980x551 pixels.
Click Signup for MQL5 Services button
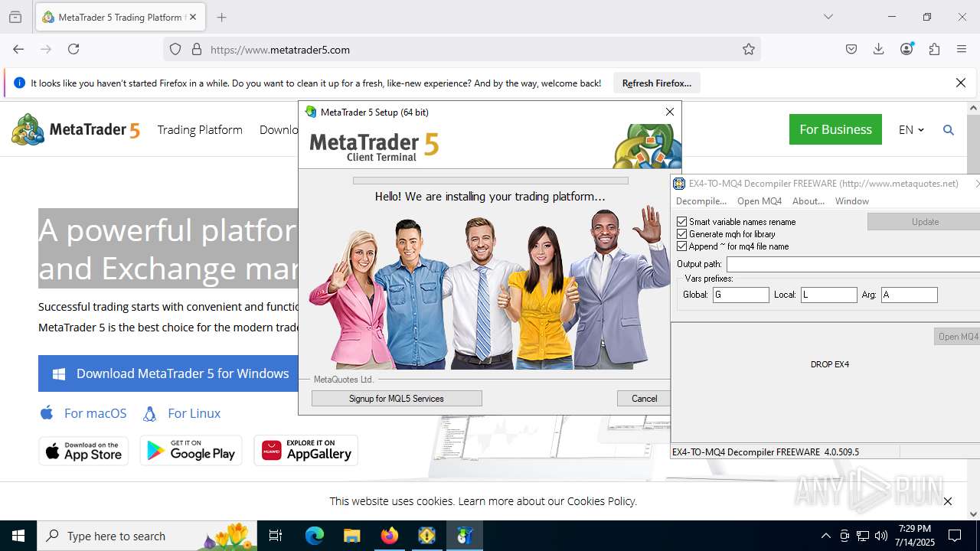[397, 398]
